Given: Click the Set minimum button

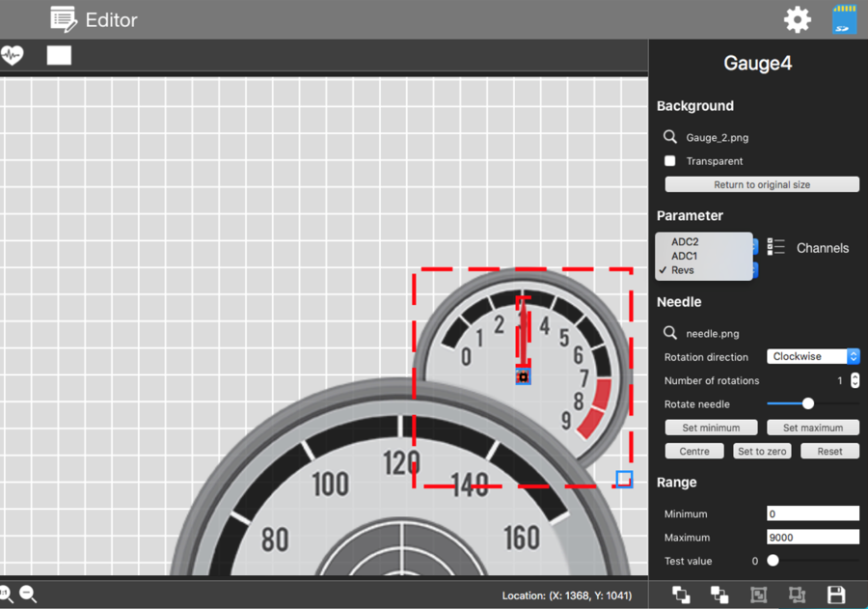Looking at the screenshot, I should (x=711, y=428).
